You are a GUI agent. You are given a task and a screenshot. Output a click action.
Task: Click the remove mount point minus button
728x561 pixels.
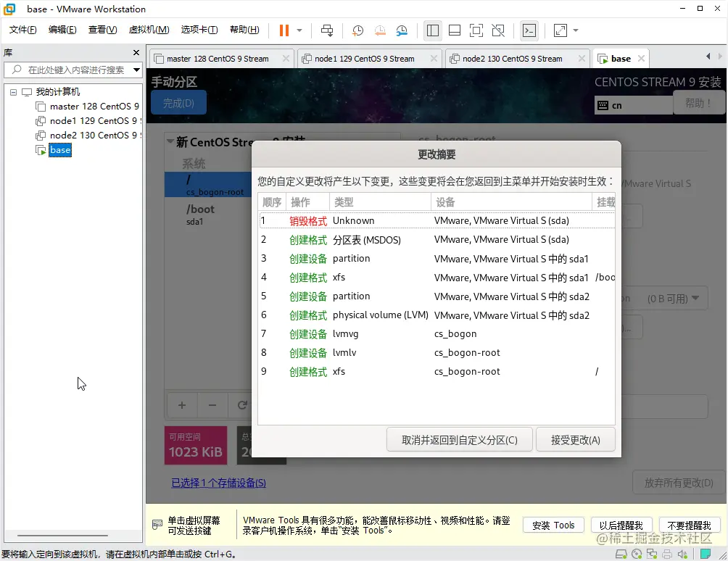pos(212,405)
